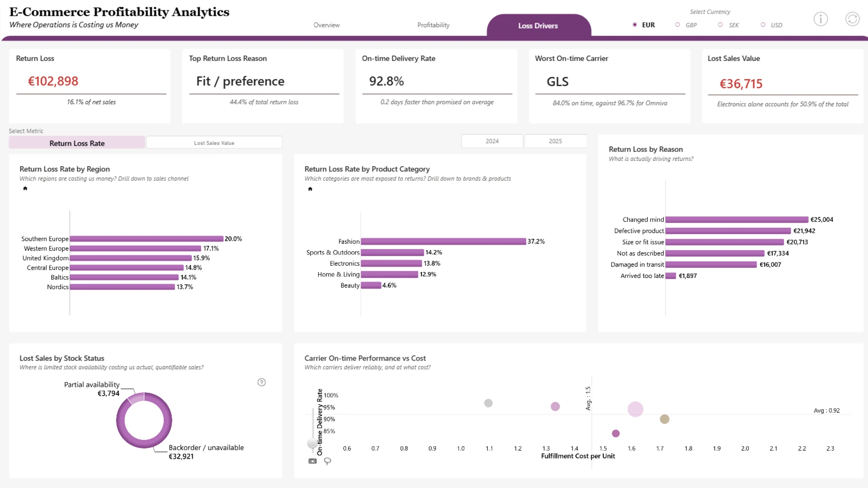Click the Fit / preference card value

[x=241, y=81]
